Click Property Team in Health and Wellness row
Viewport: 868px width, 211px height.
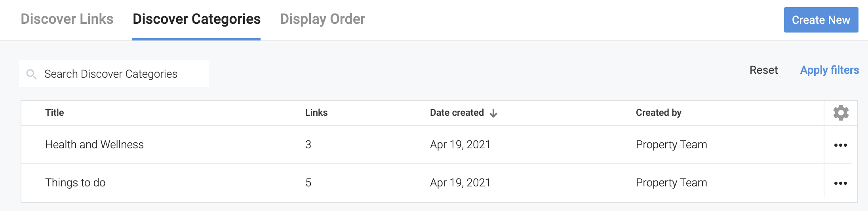671,145
